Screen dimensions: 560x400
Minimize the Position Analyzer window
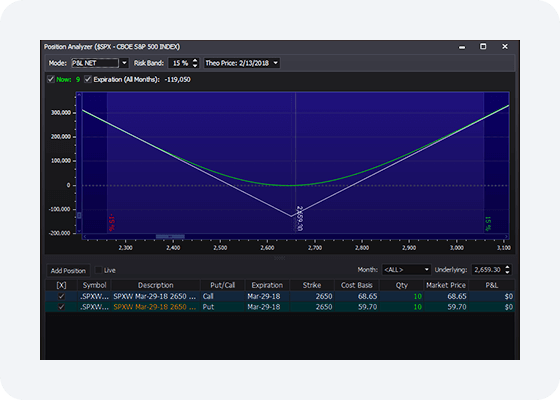point(462,47)
